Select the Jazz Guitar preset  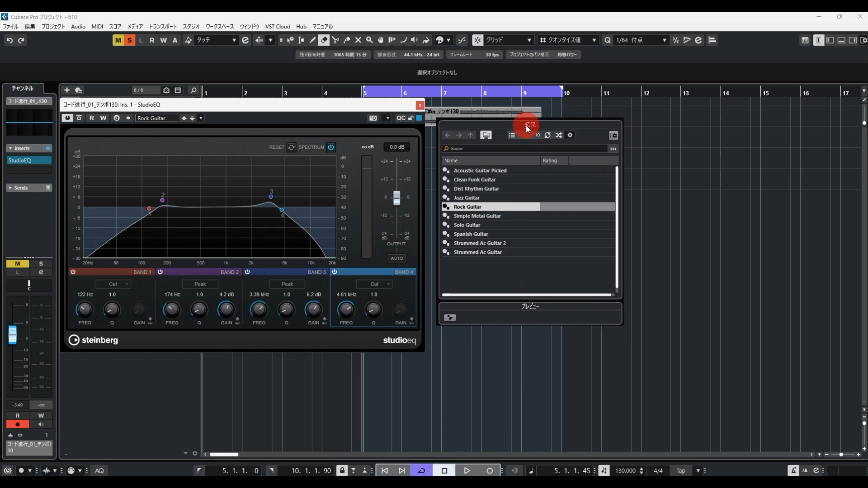[x=467, y=198]
